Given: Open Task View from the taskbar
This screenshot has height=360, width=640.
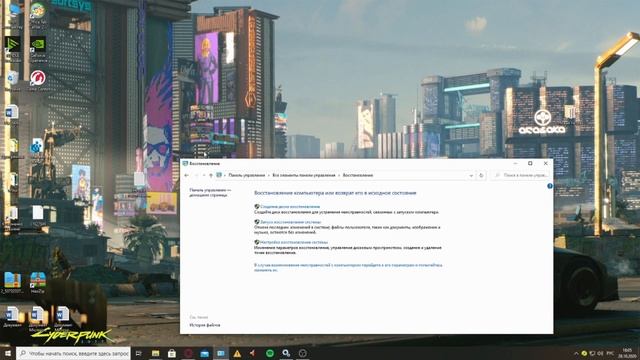Looking at the screenshot, I should (138, 353).
